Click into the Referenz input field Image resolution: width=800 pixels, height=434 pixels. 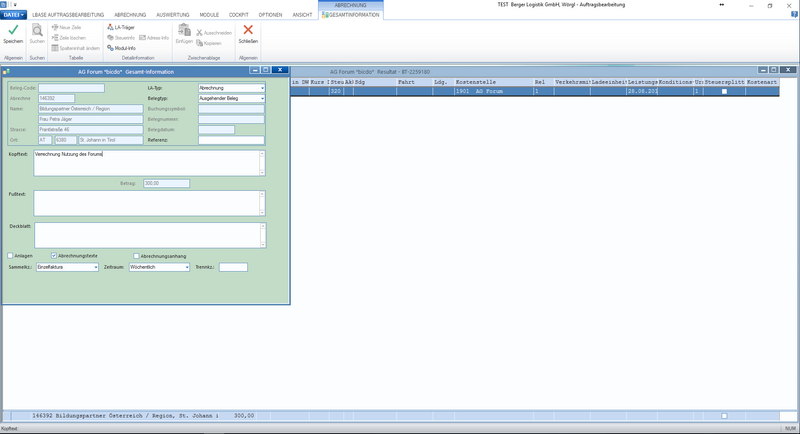[x=231, y=140]
